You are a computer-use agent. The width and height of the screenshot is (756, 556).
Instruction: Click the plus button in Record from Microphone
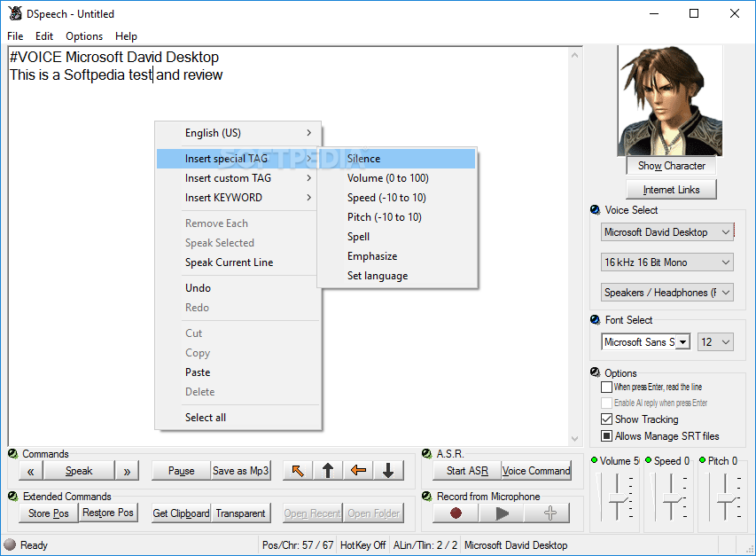click(x=549, y=513)
